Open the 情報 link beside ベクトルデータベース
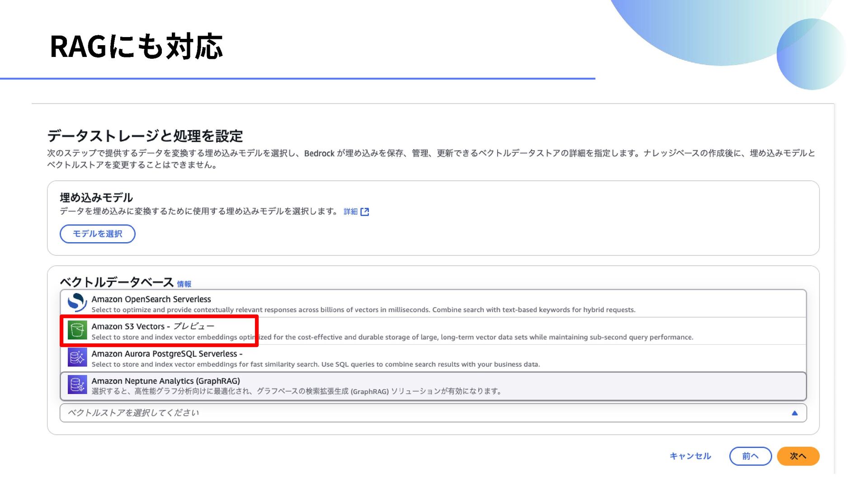Viewport: 868px width, 488px height. (184, 284)
